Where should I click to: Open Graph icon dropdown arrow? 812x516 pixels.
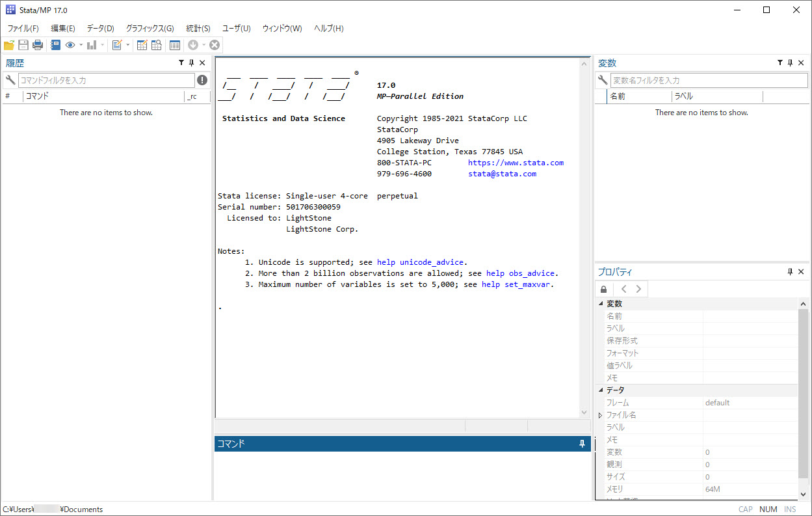102,45
